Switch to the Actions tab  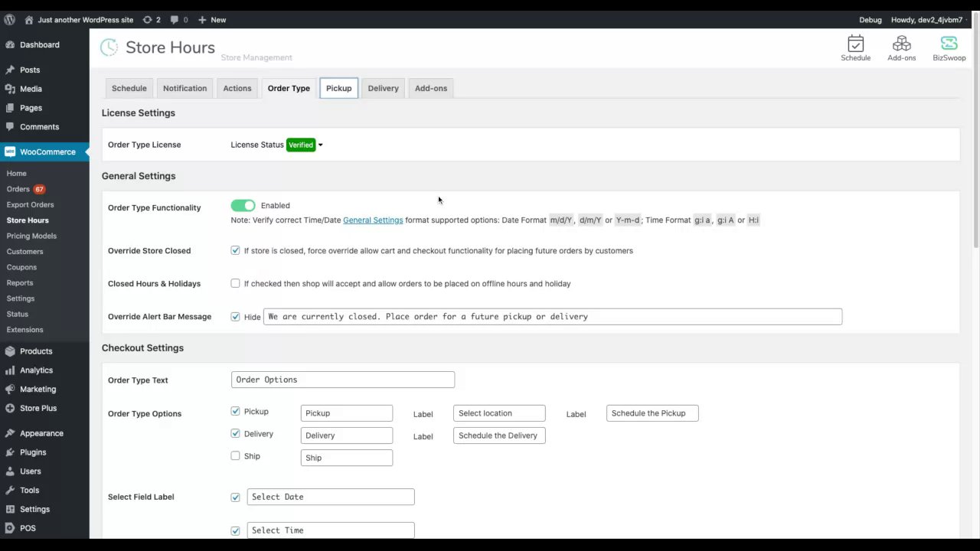(237, 88)
